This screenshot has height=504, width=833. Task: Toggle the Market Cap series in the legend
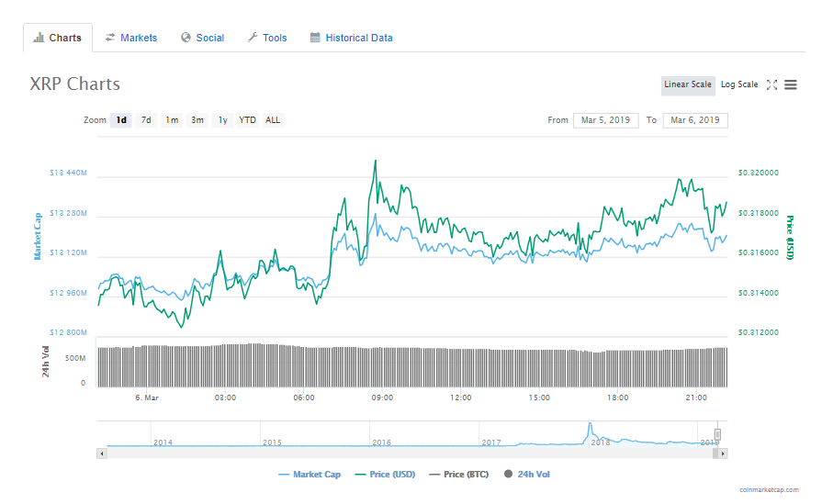point(310,475)
